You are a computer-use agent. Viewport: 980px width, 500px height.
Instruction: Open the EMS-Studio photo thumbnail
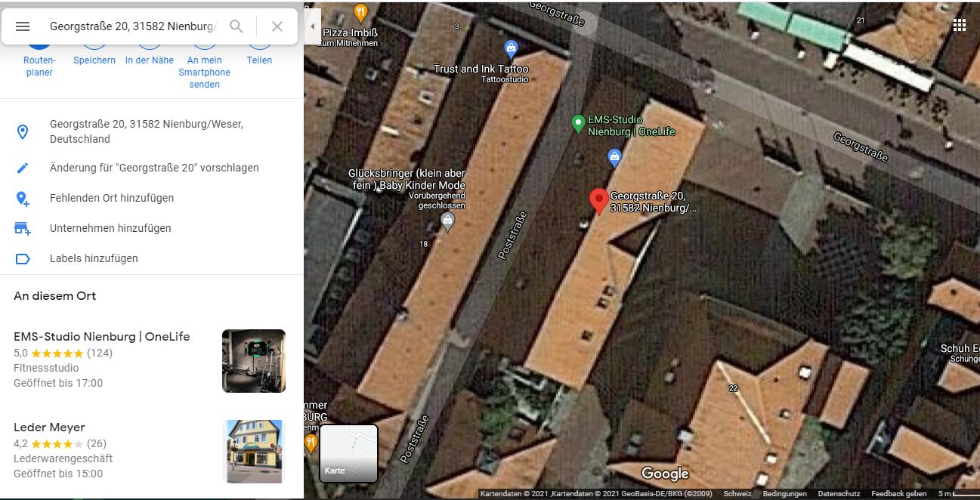254,361
